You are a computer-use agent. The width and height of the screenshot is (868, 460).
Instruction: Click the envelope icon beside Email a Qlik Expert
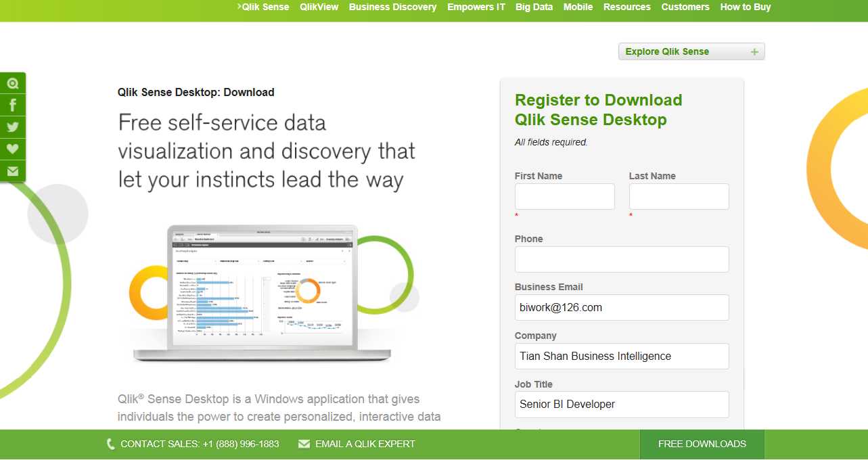click(304, 444)
